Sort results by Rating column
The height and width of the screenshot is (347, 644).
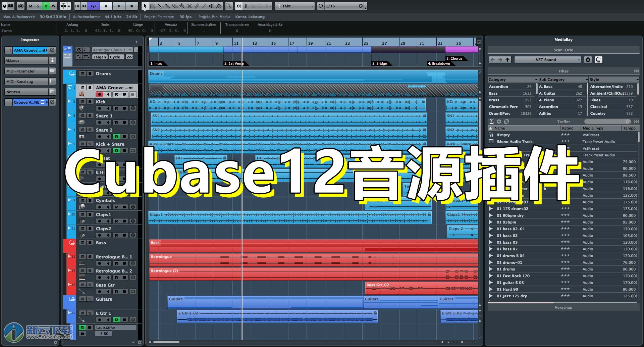point(571,128)
